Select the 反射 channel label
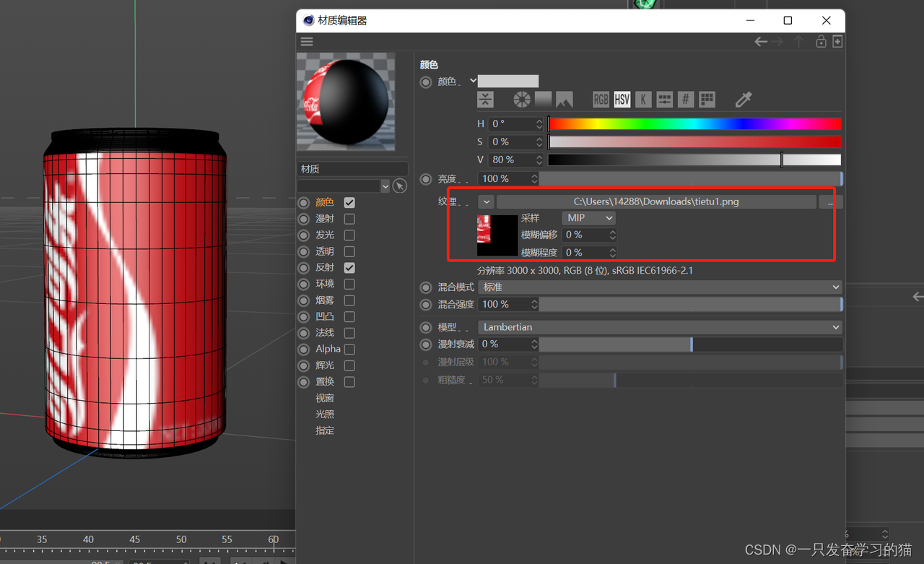This screenshot has height=564, width=924. tap(325, 268)
